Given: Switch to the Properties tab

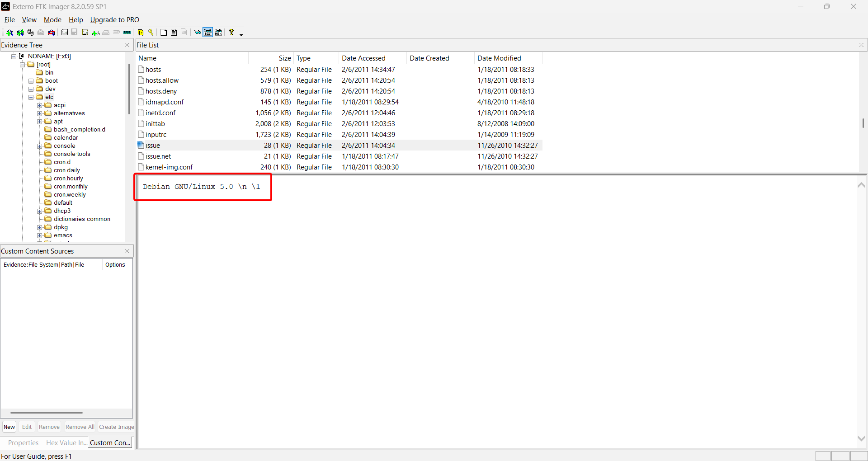Looking at the screenshot, I should [x=23, y=443].
